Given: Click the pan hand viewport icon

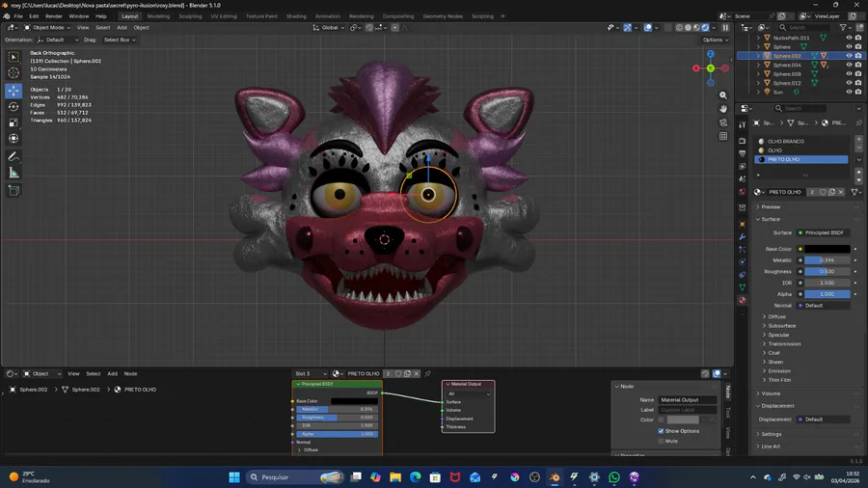Looking at the screenshot, I should coord(723,109).
